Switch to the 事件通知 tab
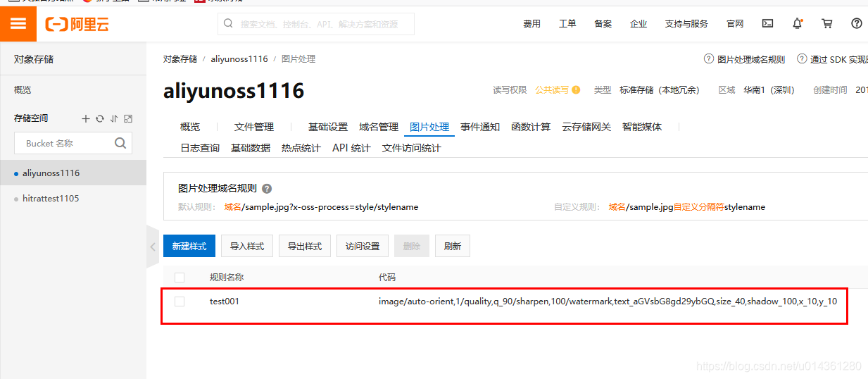Viewport: 868px width, 379px height. [x=480, y=127]
